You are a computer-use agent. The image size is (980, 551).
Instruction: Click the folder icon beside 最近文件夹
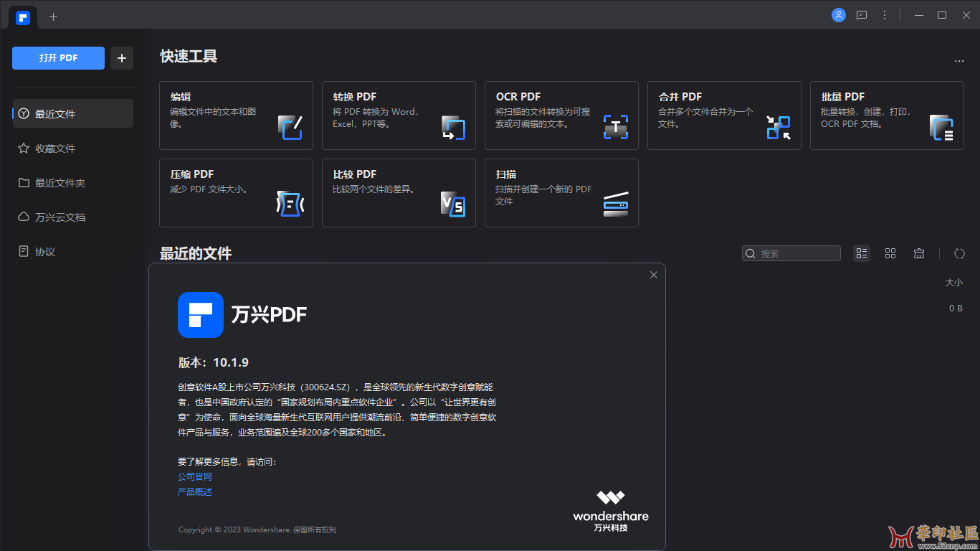[x=24, y=182]
